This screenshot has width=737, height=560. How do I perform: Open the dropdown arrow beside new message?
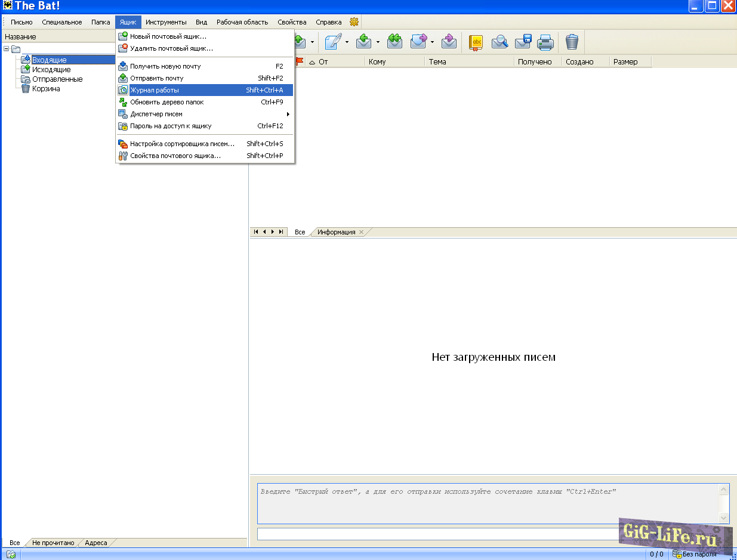(x=347, y=42)
